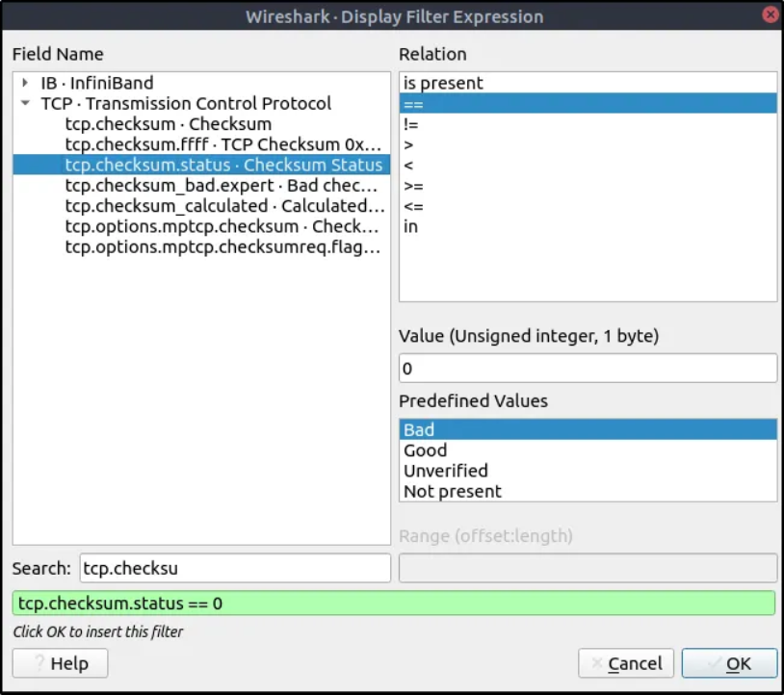The image size is (784, 695).
Task: Select tcp.checksum.ffff field row
Action: click(201, 144)
